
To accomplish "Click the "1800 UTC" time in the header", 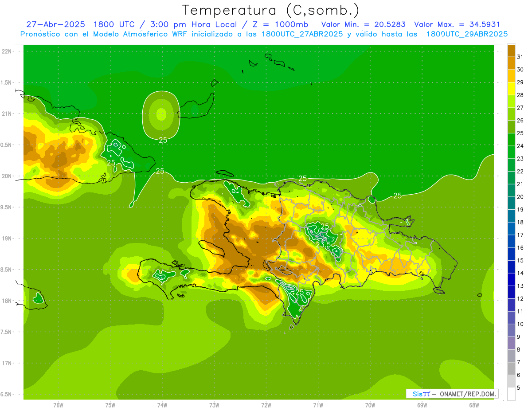I will [x=114, y=24].
